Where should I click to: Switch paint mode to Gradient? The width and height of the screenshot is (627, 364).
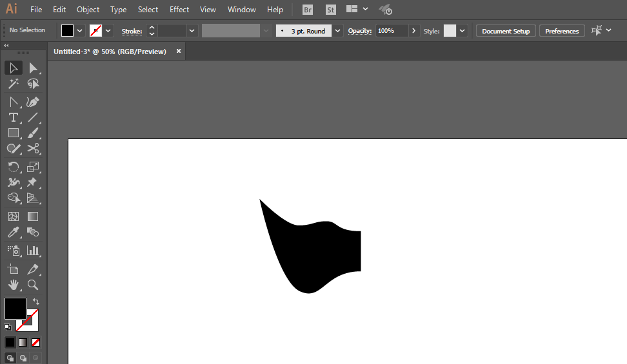pyautogui.click(x=23, y=342)
